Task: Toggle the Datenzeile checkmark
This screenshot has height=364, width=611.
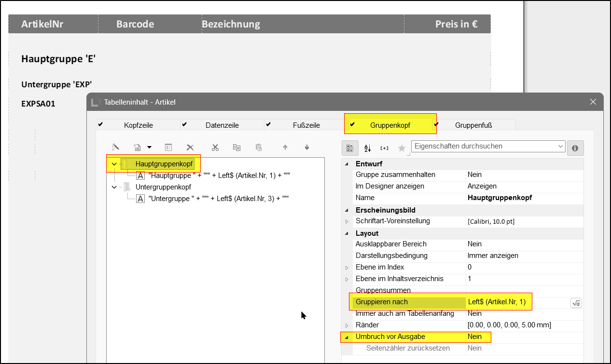Action: point(184,124)
